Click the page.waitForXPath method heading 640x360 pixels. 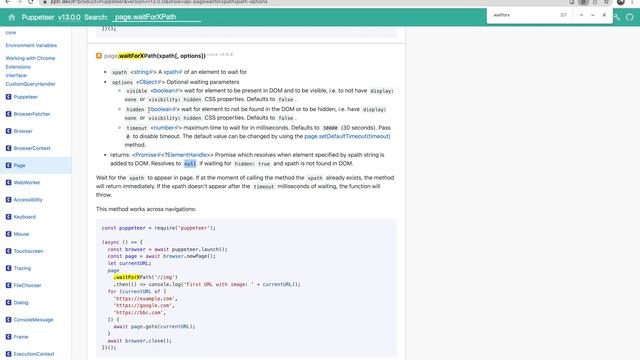[155, 56]
